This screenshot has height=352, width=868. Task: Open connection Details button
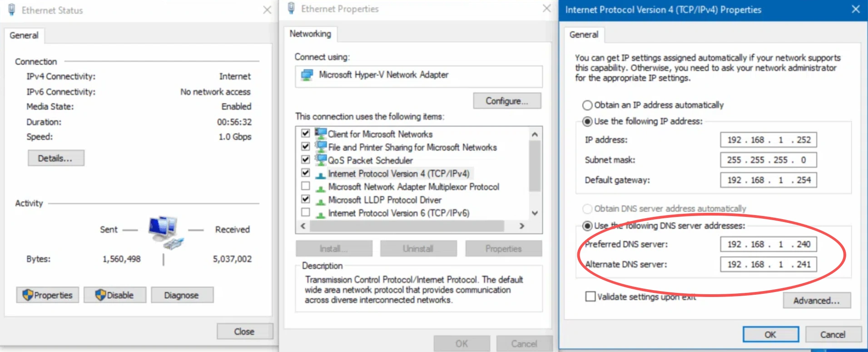click(x=56, y=158)
